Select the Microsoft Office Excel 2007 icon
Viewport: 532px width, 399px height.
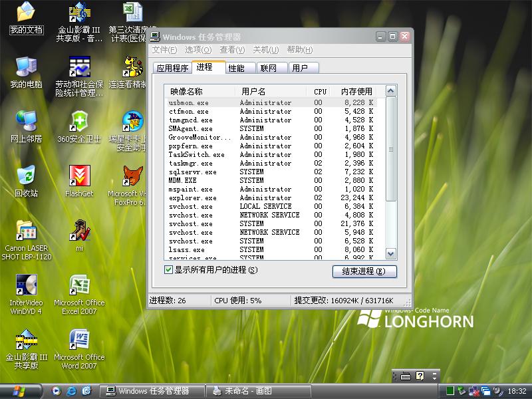point(79,287)
